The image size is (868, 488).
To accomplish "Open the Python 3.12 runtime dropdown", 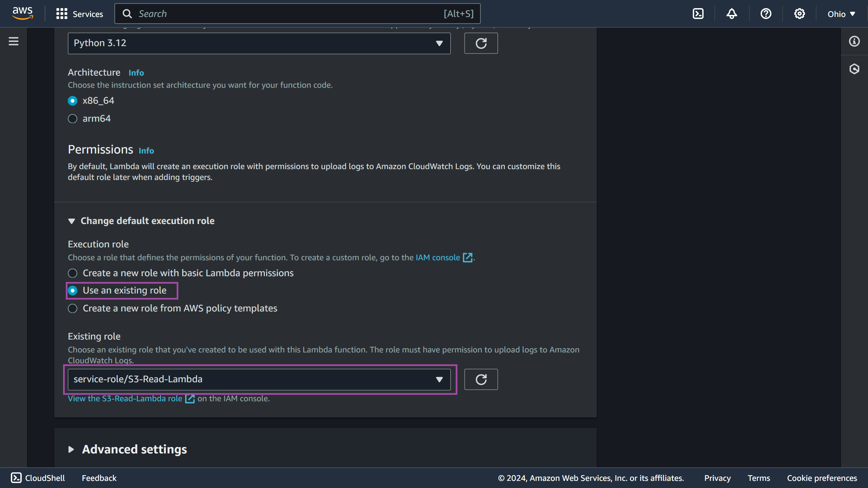I will pos(259,43).
